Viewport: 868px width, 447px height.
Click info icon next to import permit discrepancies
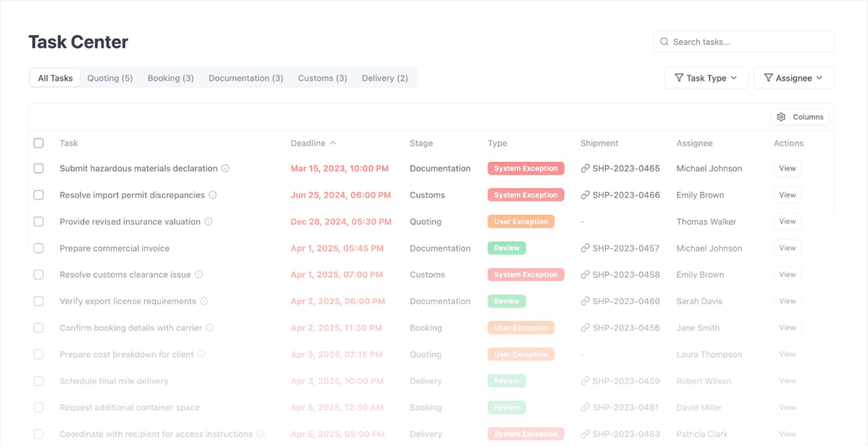point(213,195)
